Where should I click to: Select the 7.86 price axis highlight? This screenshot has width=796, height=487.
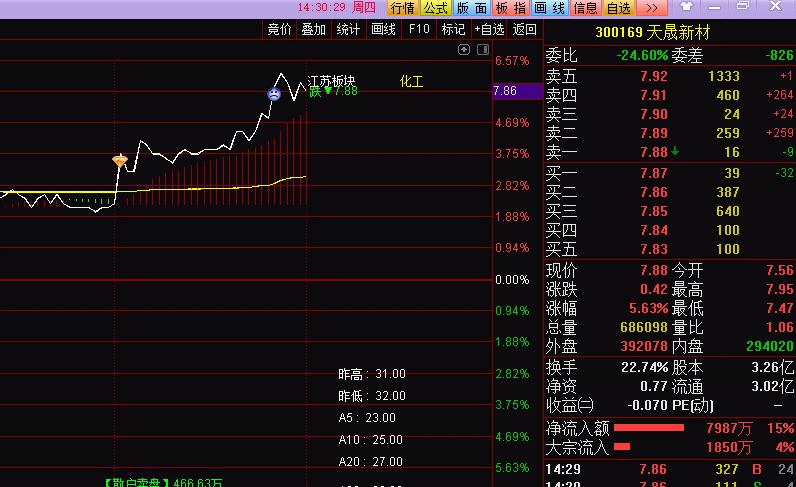coord(517,91)
